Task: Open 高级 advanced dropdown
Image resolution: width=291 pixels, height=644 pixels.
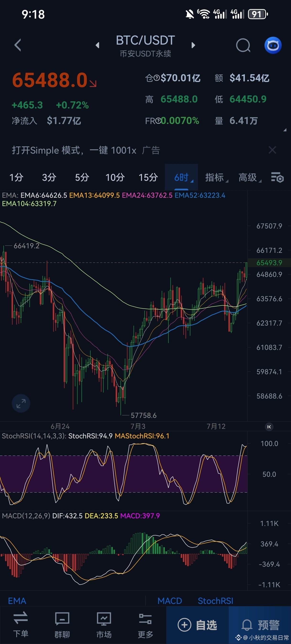Action: [249, 177]
